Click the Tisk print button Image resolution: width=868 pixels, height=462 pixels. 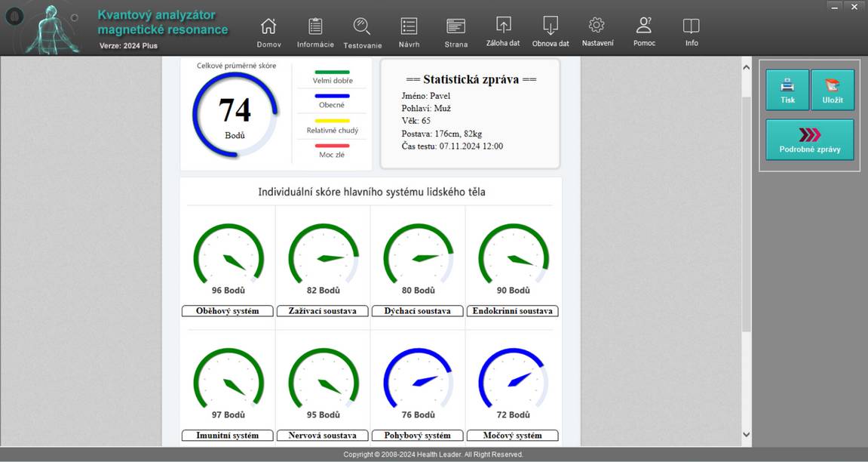787,90
